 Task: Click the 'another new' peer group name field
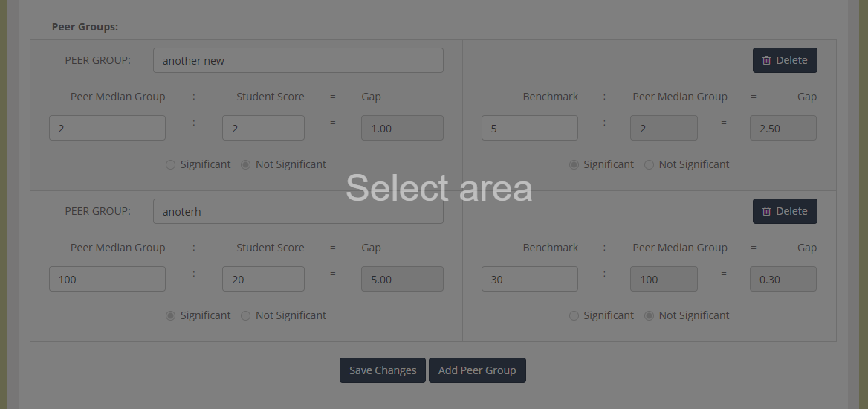pos(299,60)
